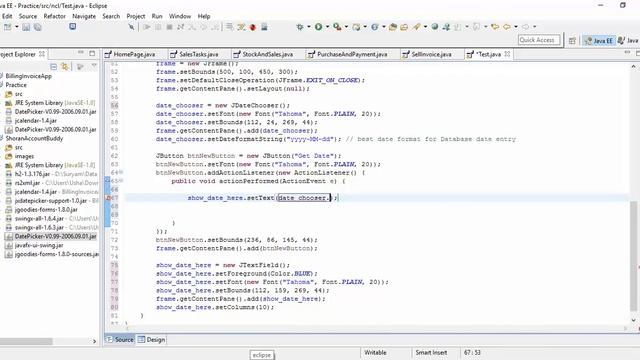This screenshot has height=360, width=640.
Task: Switch to the SalesTasks.java editor tab
Action: click(199, 54)
